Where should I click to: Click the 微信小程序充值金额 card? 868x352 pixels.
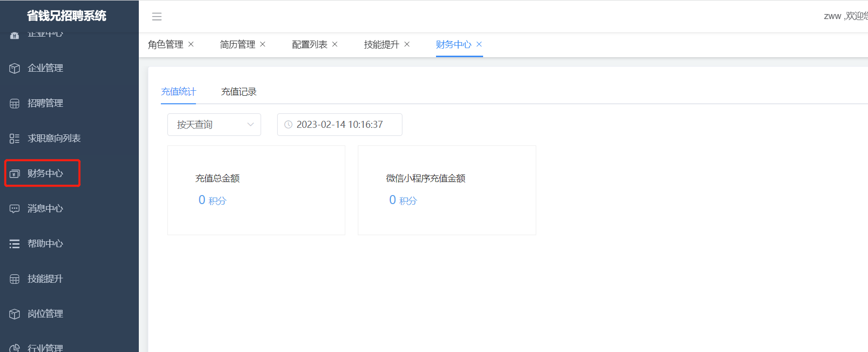point(447,190)
